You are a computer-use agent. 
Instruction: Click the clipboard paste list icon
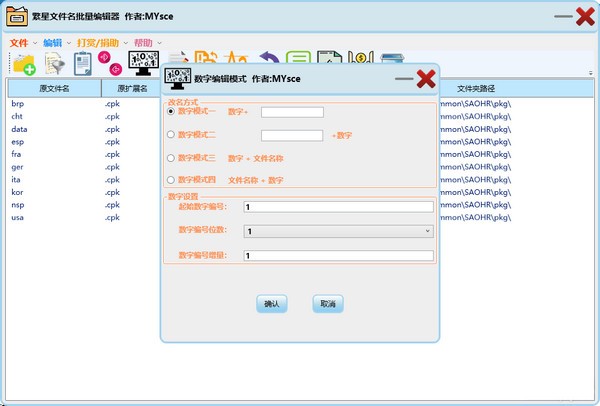[83, 64]
